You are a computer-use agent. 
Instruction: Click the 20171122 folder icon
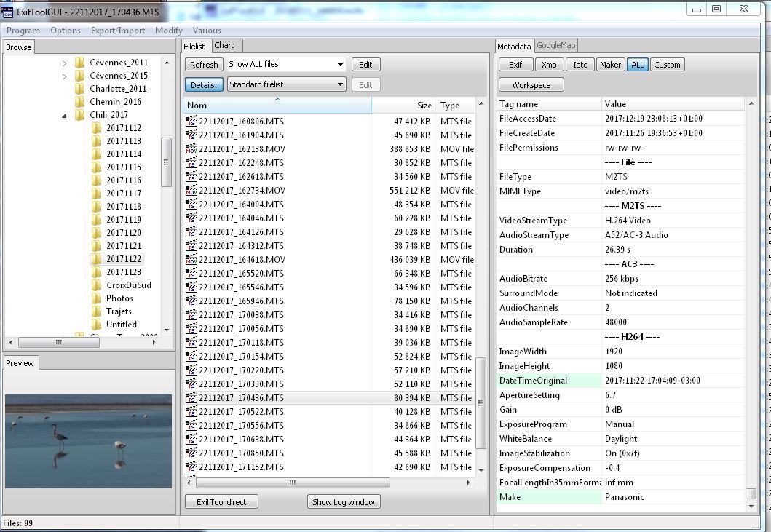[x=97, y=259]
